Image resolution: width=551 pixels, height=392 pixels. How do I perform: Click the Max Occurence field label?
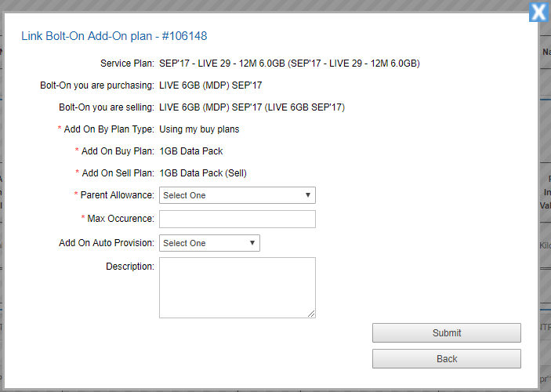(121, 219)
